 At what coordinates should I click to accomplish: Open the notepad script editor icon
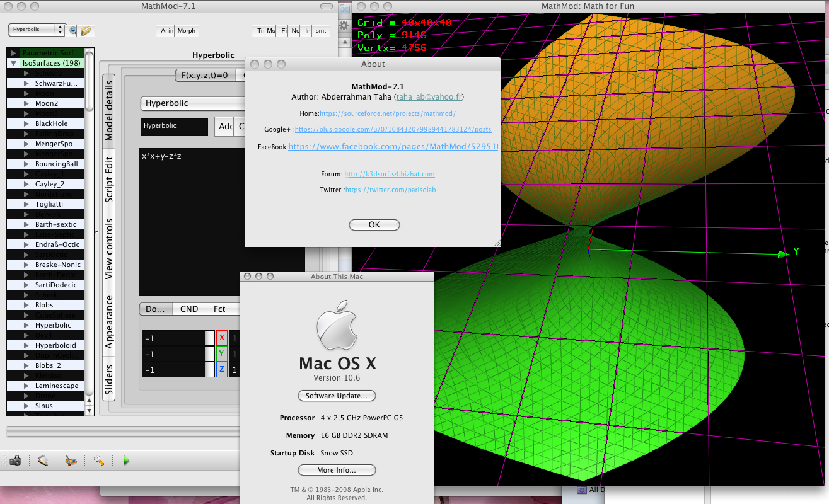click(43, 461)
